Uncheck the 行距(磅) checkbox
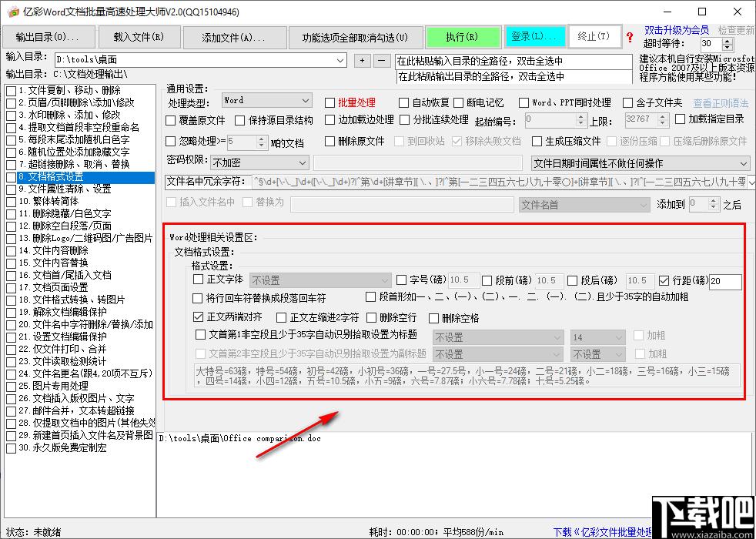Image resolution: width=756 pixels, height=539 pixels. 664,280
